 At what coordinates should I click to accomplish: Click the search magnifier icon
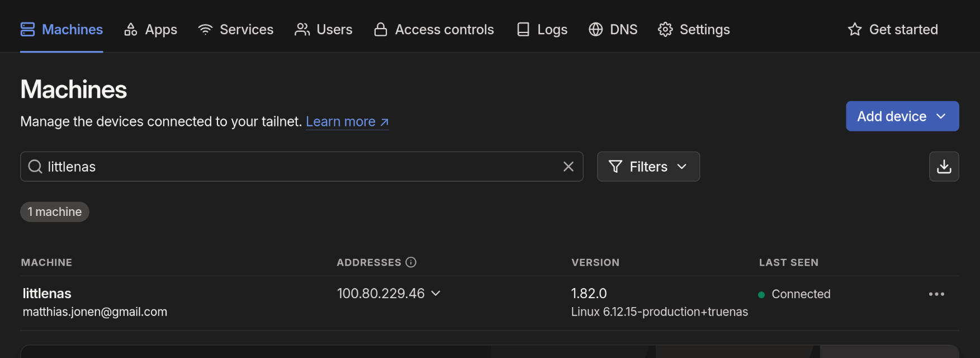tap(35, 167)
